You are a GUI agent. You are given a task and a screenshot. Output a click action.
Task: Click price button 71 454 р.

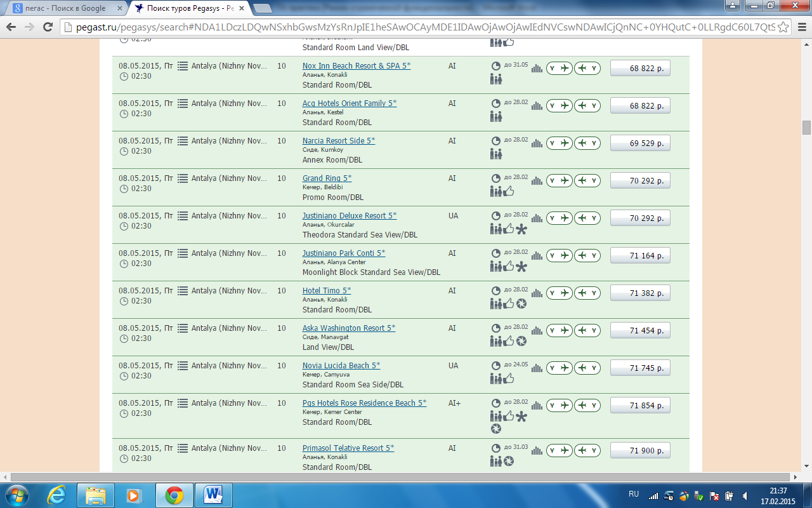(x=640, y=331)
